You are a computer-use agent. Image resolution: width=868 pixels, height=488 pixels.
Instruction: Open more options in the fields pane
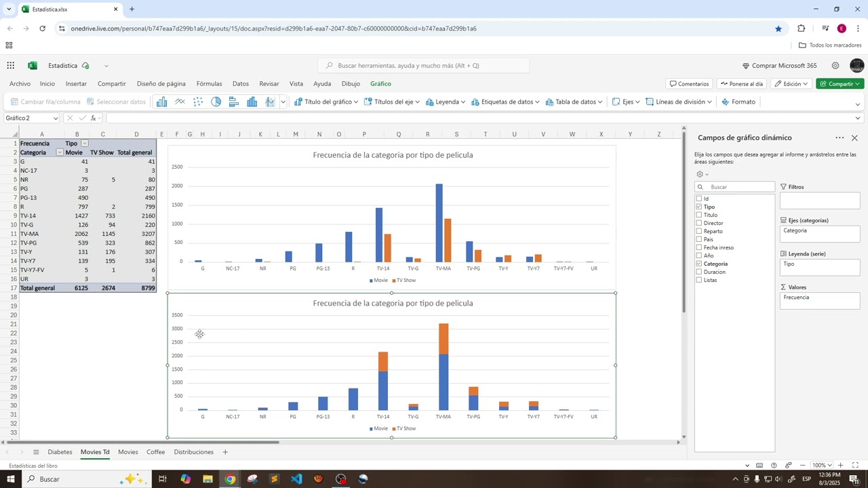[x=840, y=138]
